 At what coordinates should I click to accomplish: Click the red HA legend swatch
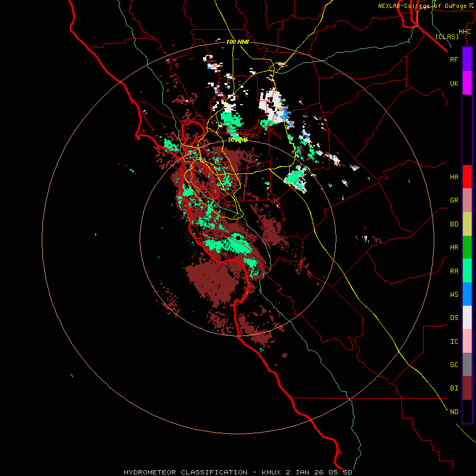[467, 177]
